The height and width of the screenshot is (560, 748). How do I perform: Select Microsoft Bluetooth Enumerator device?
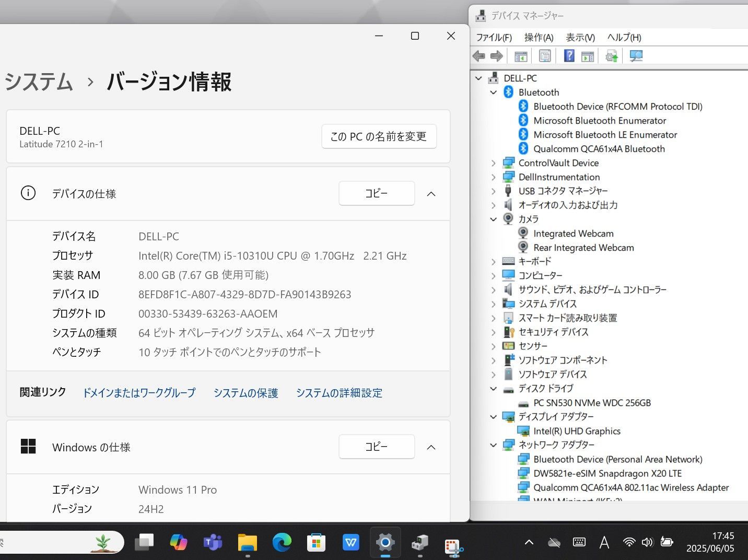pyautogui.click(x=600, y=121)
